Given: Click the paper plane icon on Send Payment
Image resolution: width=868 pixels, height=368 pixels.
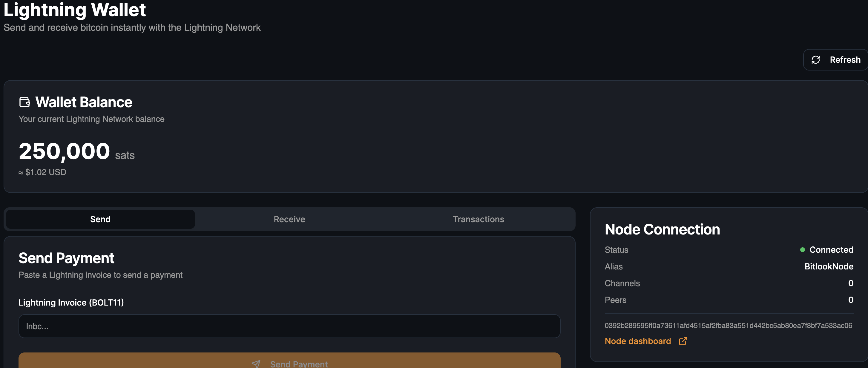Looking at the screenshot, I should [x=256, y=364].
